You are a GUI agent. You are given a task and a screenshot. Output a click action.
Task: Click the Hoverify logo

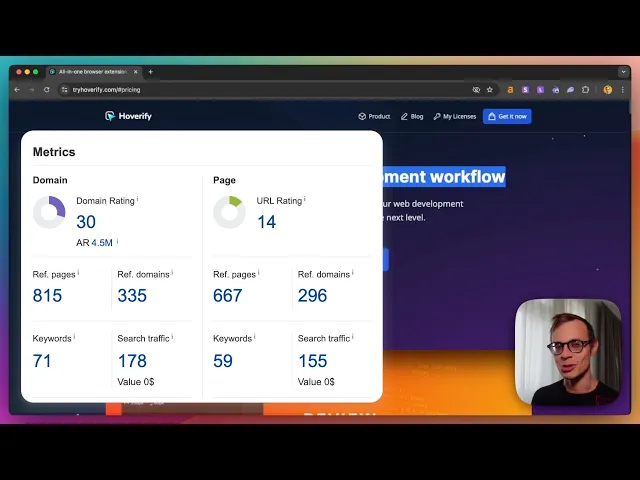(x=128, y=116)
